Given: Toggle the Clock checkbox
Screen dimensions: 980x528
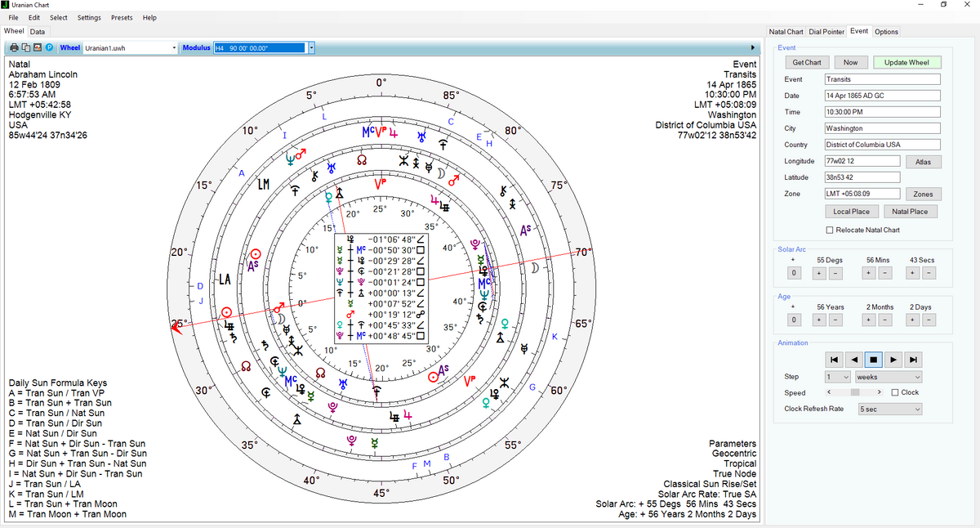Looking at the screenshot, I should point(895,392).
